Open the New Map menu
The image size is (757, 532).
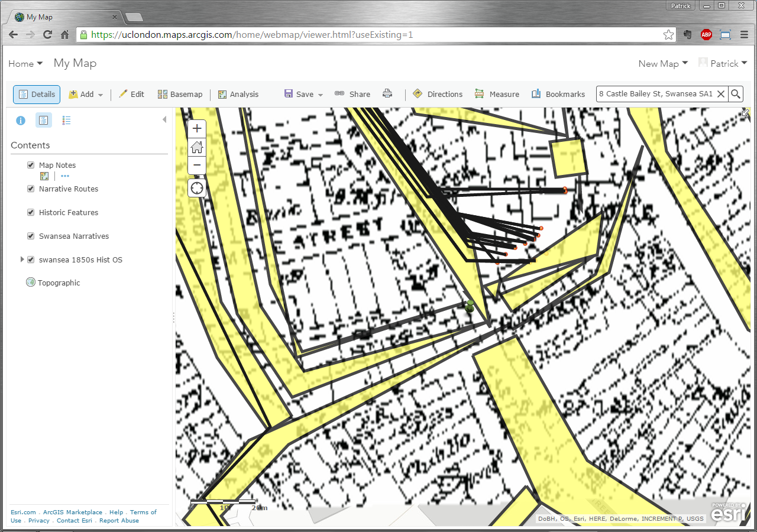[x=662, y=64]
